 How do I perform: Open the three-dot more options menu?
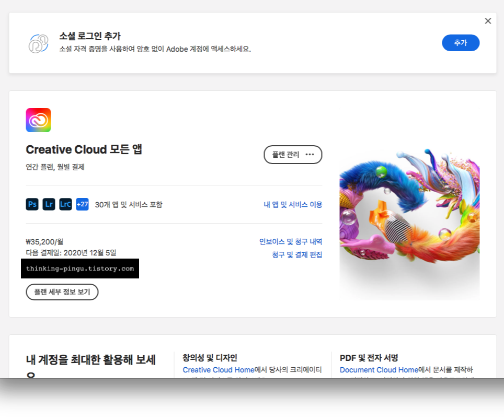310,155
